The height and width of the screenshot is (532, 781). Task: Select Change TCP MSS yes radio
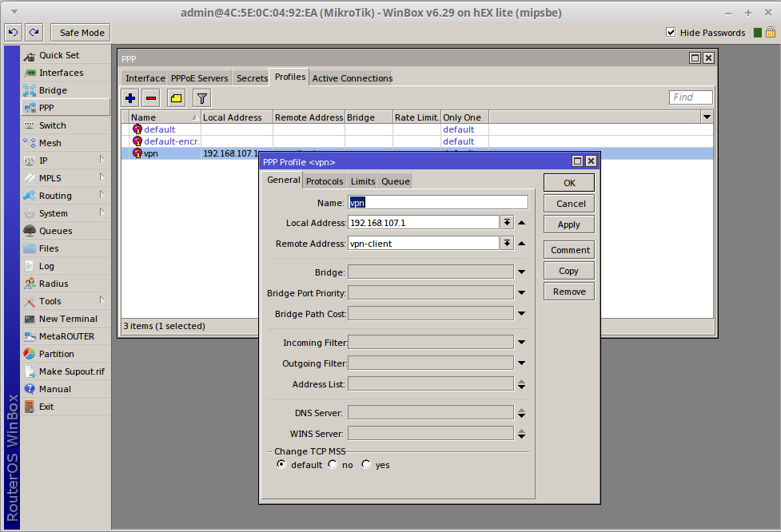click(x=366, y=464)
